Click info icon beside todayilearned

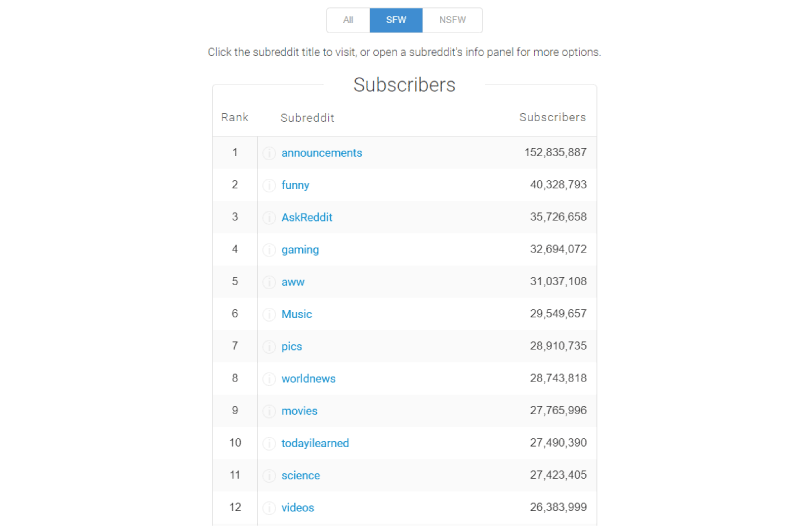269,443
